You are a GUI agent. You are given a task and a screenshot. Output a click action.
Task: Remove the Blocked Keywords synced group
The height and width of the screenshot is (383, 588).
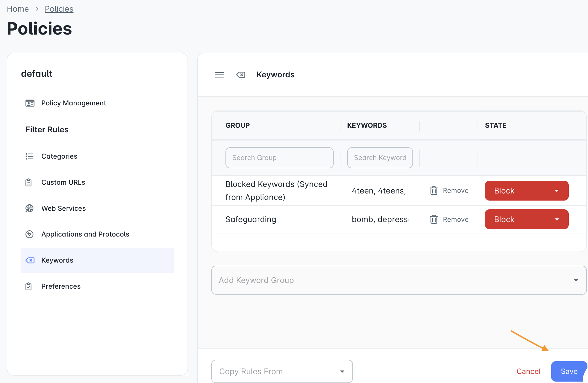(x=449, y=191)
